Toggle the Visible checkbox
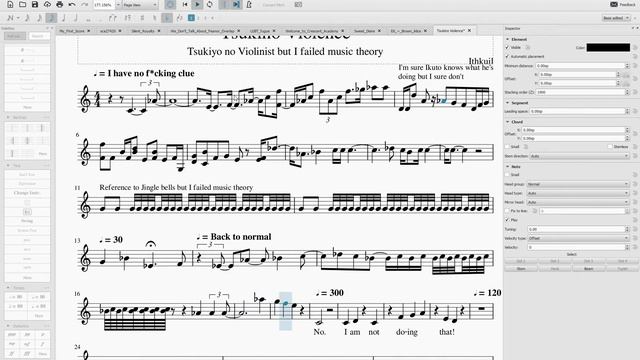The image size is (640, 360). (507, 47)
